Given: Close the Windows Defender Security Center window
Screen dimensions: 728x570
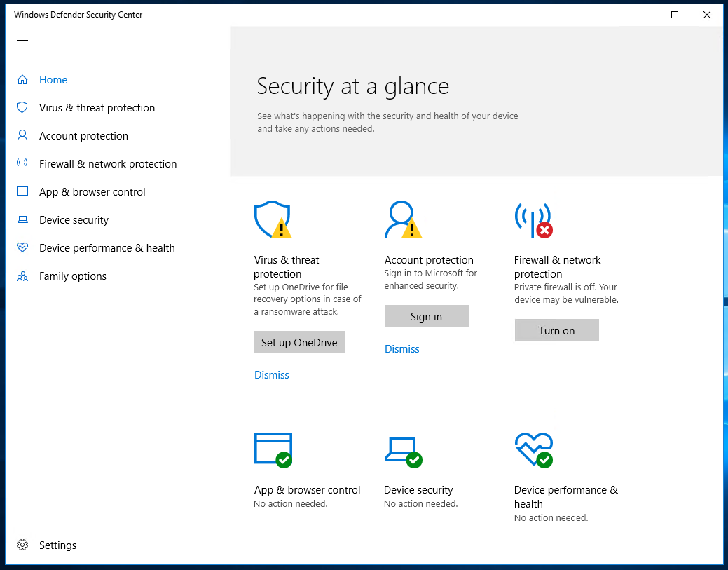Looking at the screenshot, I should point(707,15).
